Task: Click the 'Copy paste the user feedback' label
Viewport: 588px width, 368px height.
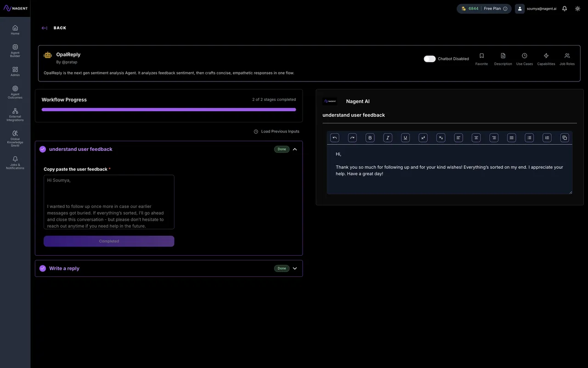Action: tap(75, 169)
